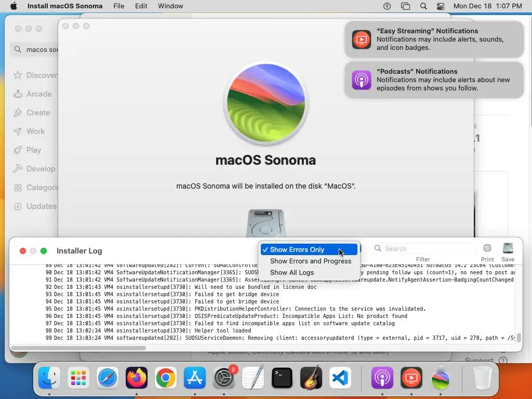Click the macOS Sonoma logo image
532x399 pixels.
[265, 103]
